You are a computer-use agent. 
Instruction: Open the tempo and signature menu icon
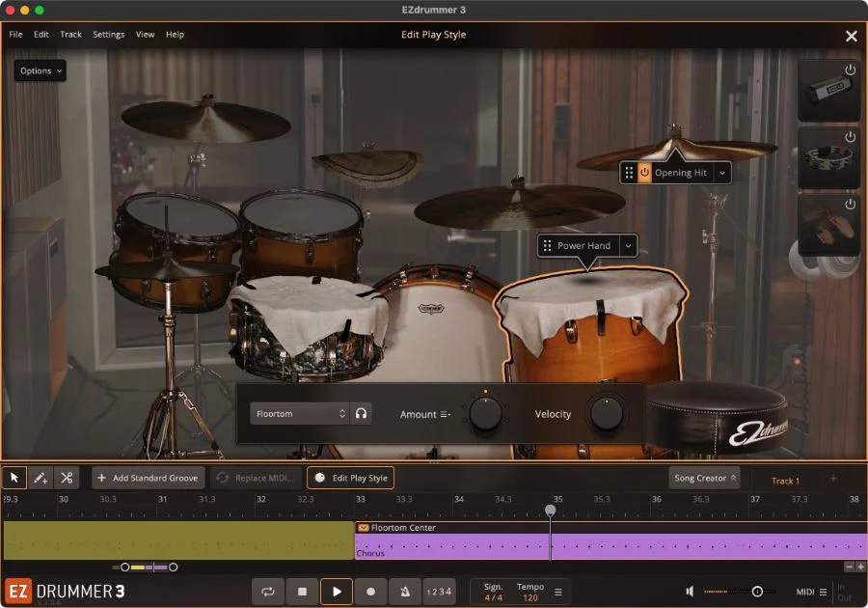coord(558,592)
